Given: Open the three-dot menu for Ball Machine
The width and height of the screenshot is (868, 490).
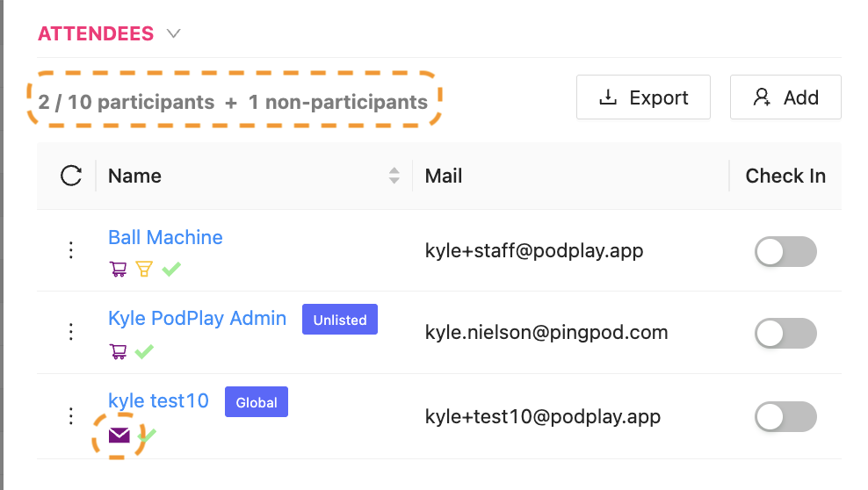Looking at the screenshot, I should point(71,251).
